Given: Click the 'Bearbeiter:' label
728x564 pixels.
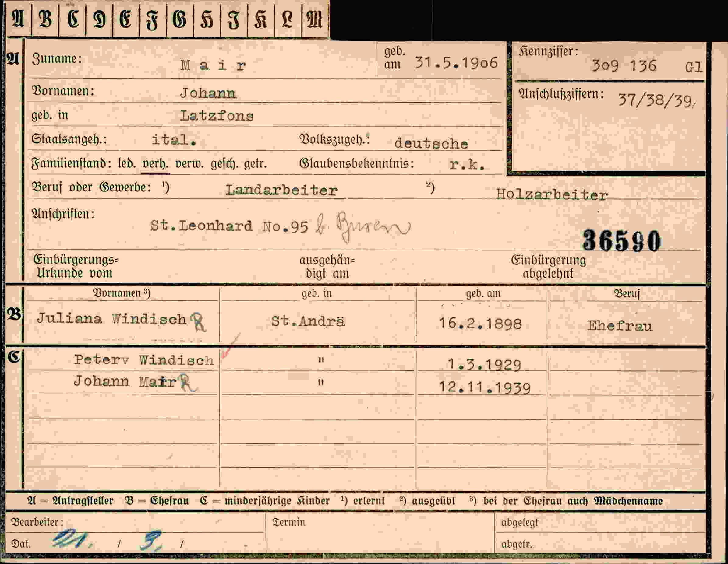Looking at the screenshot, I should point(37,522).
